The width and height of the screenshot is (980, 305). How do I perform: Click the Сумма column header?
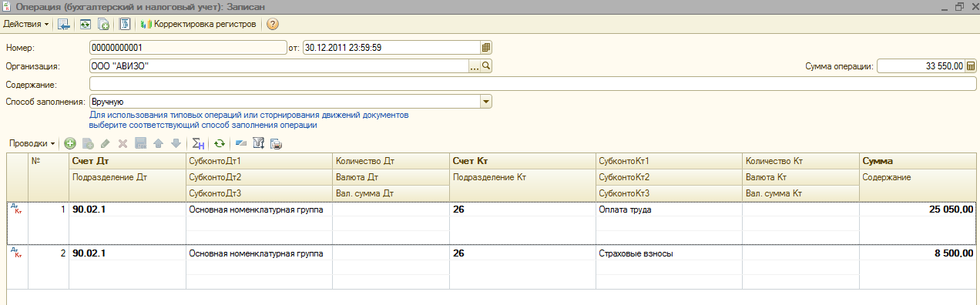917,161
